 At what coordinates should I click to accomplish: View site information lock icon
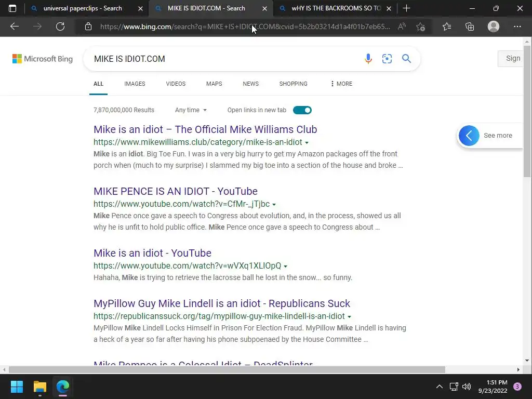(88, 26)
